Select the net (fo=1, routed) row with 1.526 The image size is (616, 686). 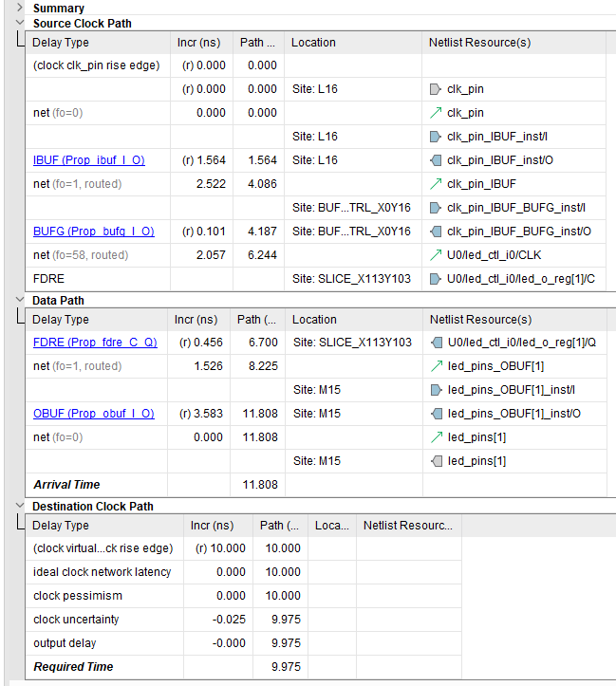316,365
